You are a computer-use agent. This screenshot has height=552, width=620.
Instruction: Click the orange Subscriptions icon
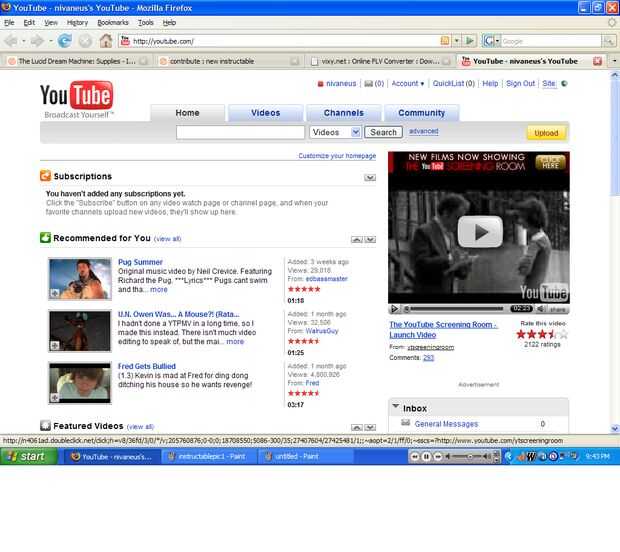tap(45, 176)
